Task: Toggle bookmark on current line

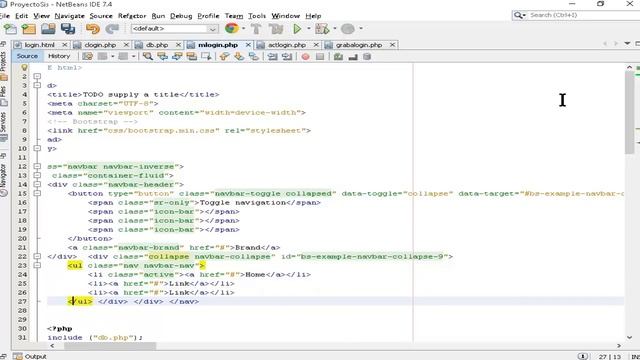Action: 254,56
